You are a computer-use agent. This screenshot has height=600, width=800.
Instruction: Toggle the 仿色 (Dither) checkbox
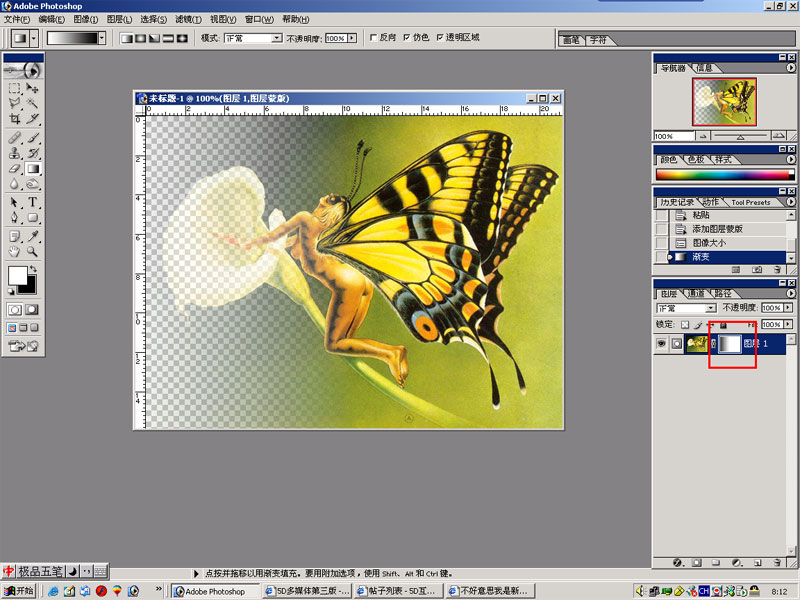407,37
